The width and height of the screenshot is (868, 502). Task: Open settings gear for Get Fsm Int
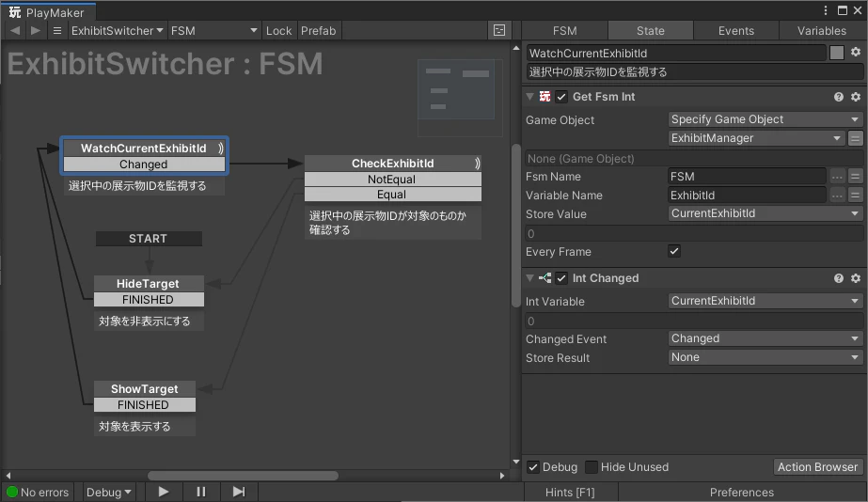pyautogui.click(x=856, y=97)
